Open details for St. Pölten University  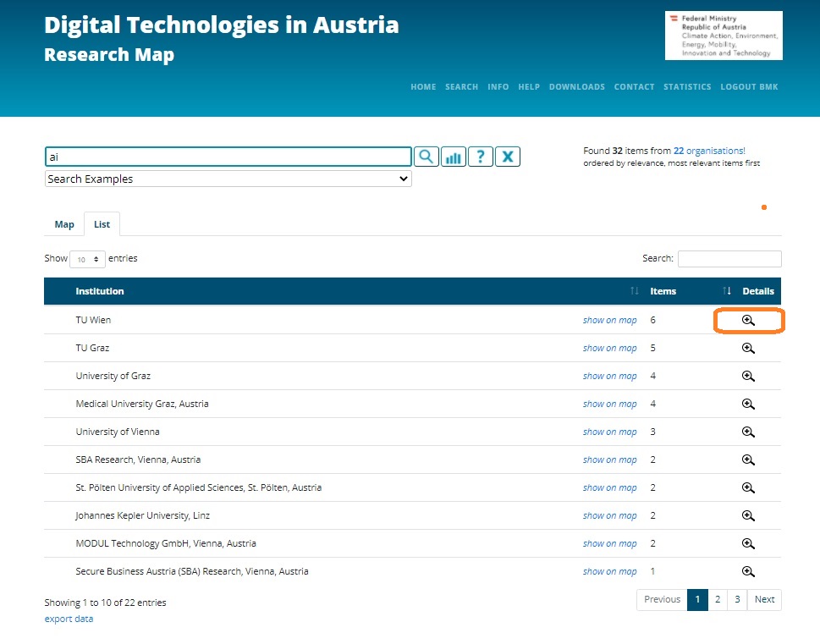click(x=748, y=487)
